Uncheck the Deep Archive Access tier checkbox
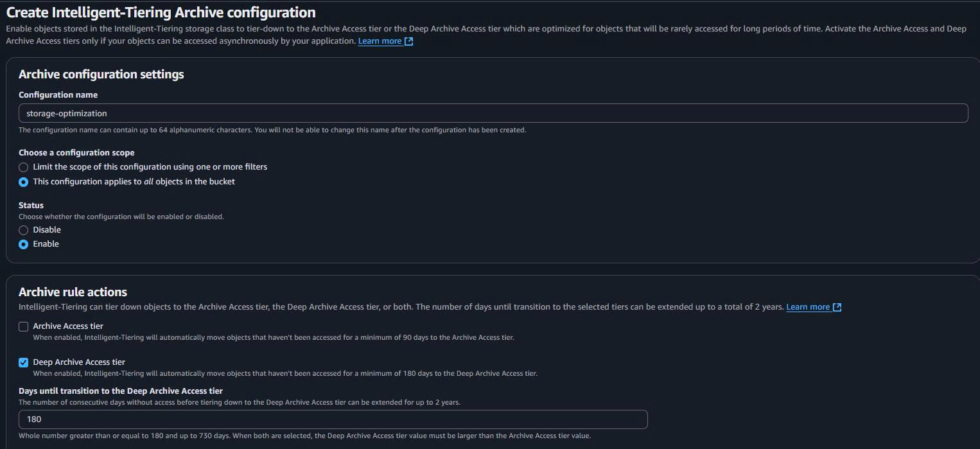Screen dimensions: 980x449 tap(23, 362)
